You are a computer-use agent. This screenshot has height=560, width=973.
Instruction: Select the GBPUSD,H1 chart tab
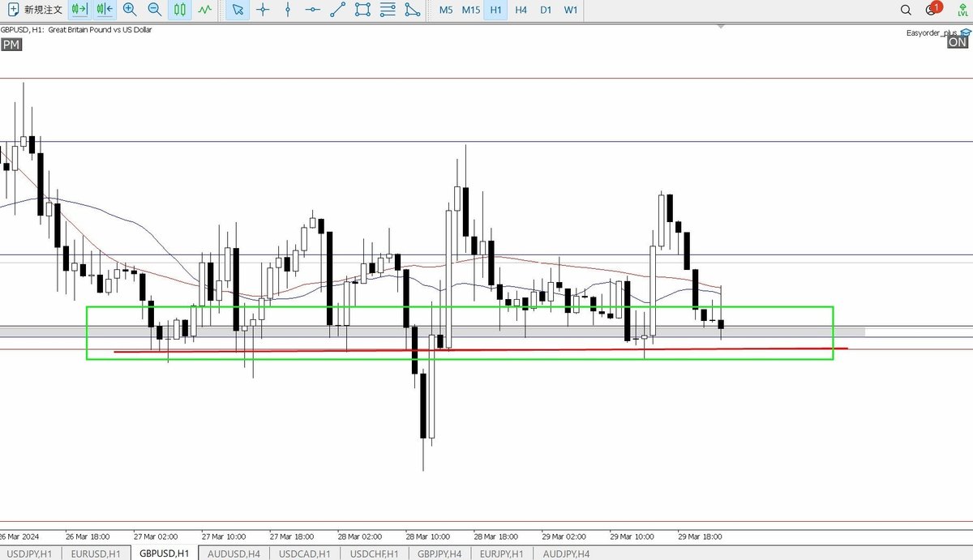(165, 554)
